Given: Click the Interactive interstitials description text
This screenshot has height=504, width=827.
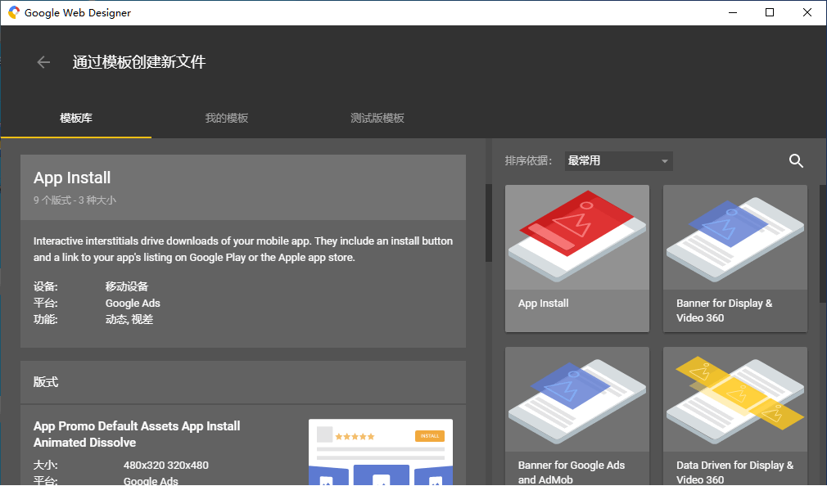Looking at the screenshot, I should [x=243, y=249].
